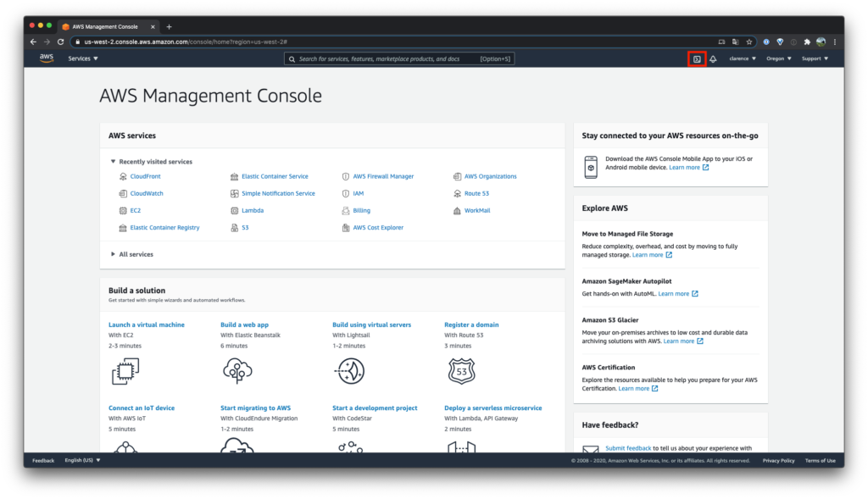Click the Submit feedback link

coord(628,448)
